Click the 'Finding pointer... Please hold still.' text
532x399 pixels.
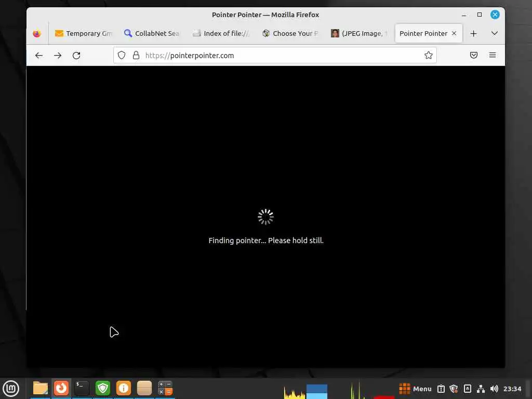pos(266,241)
